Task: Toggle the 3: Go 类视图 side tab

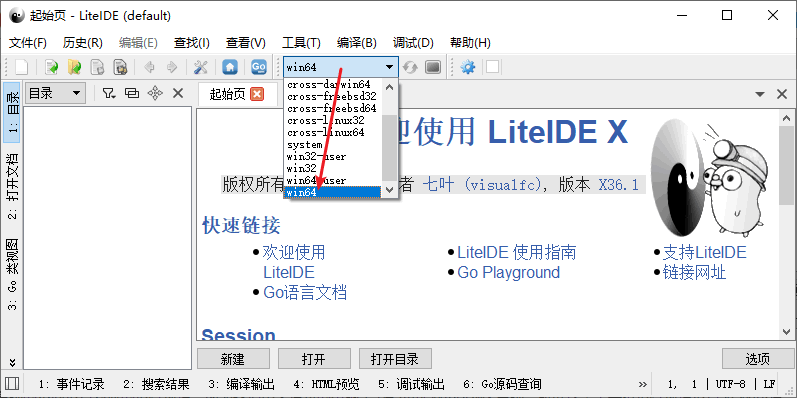Action: point(13,274)
